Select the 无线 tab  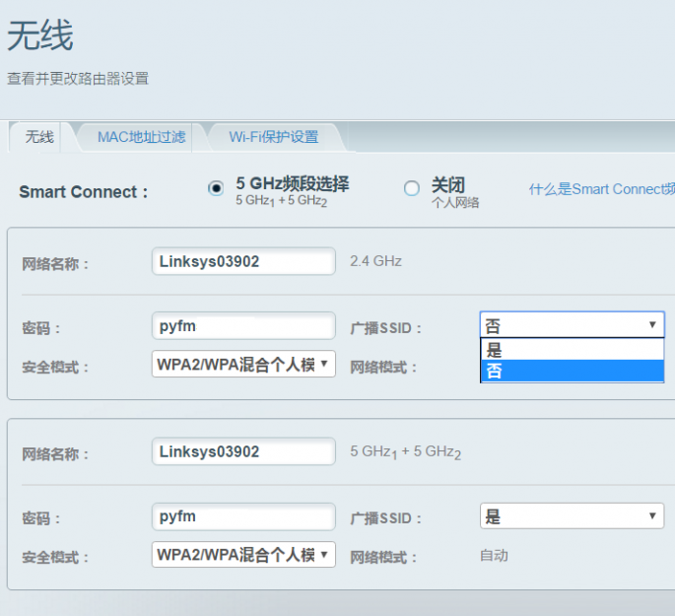click(39, 137)
